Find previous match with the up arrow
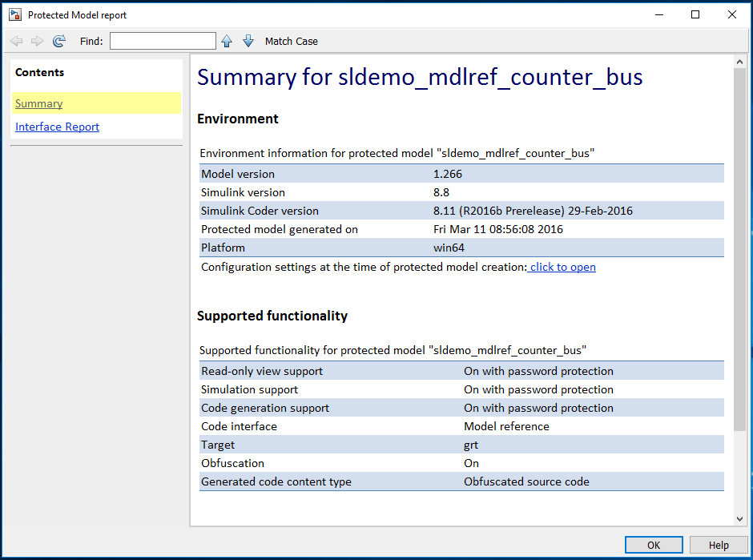The width and height of the screenshot is (753, 560). pyautogui.click(x=227, y=42)
